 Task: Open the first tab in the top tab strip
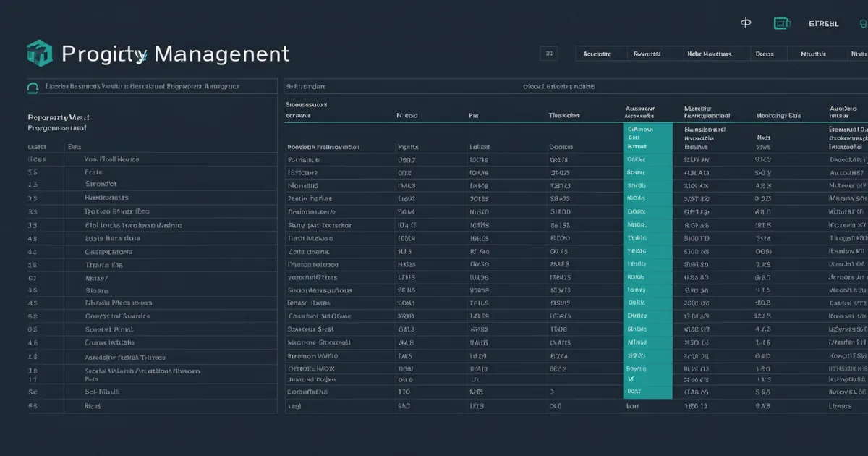click(597, 54)
